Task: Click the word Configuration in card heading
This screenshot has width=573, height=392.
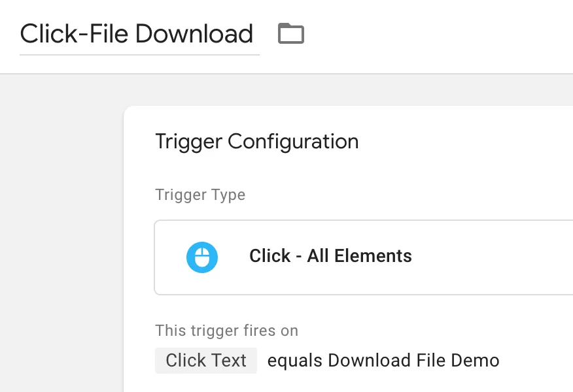Action: pyautogui.click(x=293, y=142)
